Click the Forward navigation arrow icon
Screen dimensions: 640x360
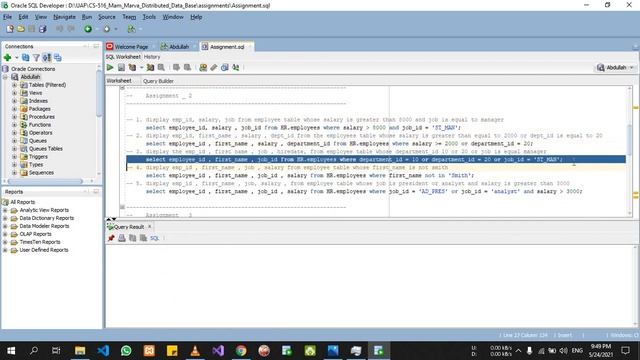[107, 29]
